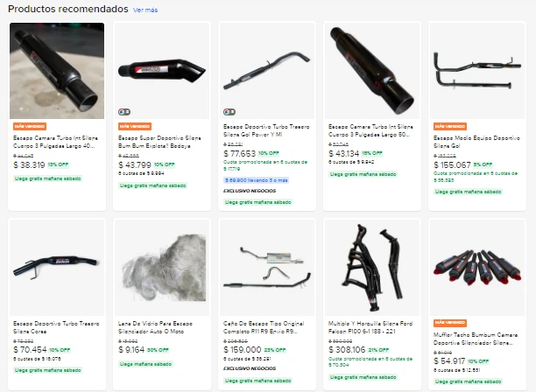Viewport: 536px width, 392px height.
Task: Click the 30% OFF label on Lana De Vidrio
Action: pos(158,350)
